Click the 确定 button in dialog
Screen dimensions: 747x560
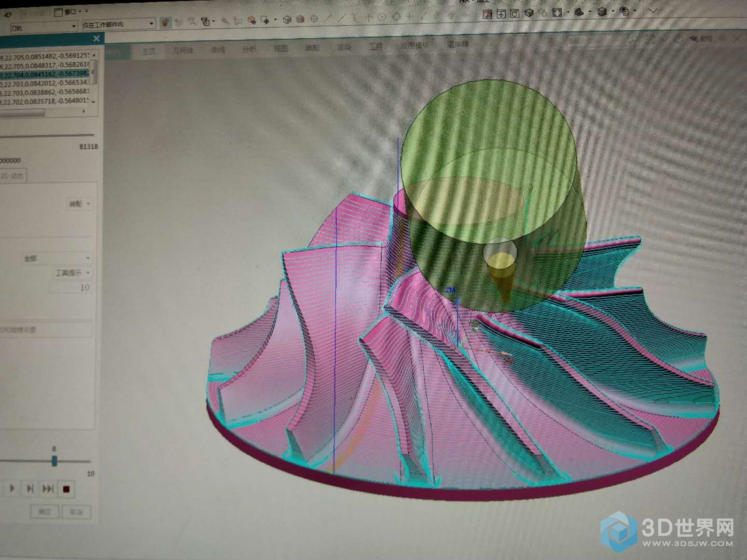(x=45, y=511)
